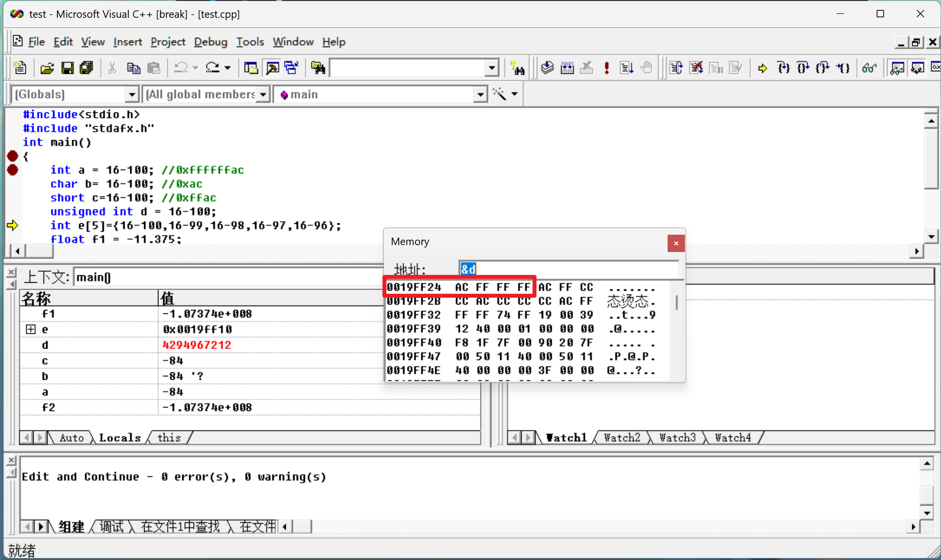Click the 名称 column header
This screenshot has height=560, width=941.
[x=89, y=298]
